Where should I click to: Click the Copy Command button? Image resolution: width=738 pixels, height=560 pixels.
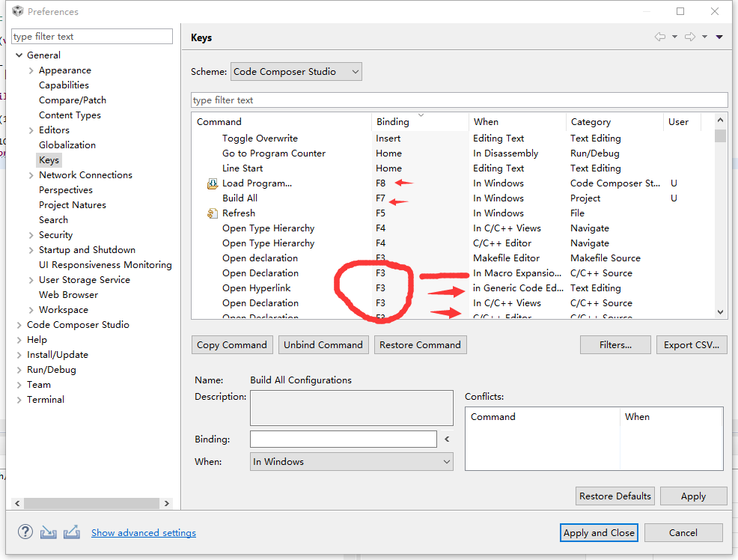(231, 345)
